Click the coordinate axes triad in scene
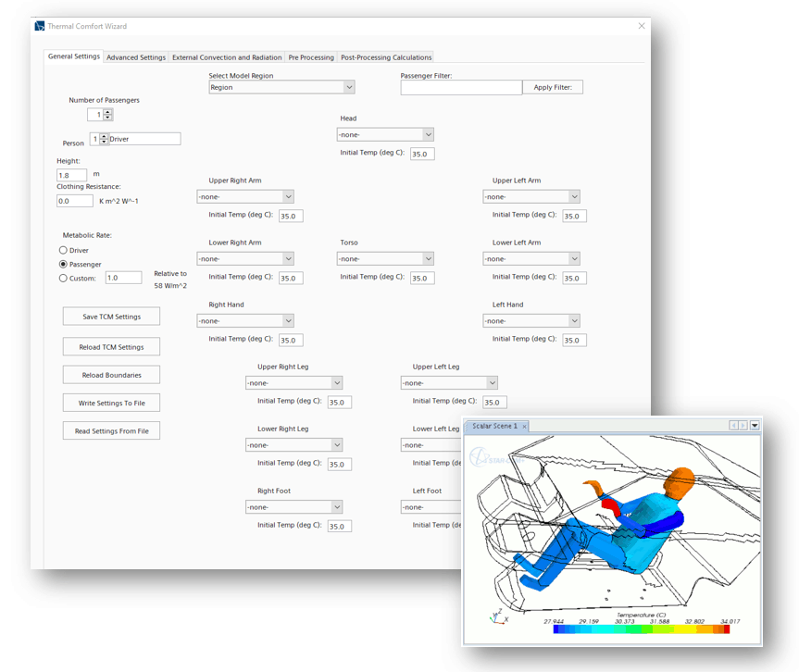The image size is (799, 672). click(498, 616)
